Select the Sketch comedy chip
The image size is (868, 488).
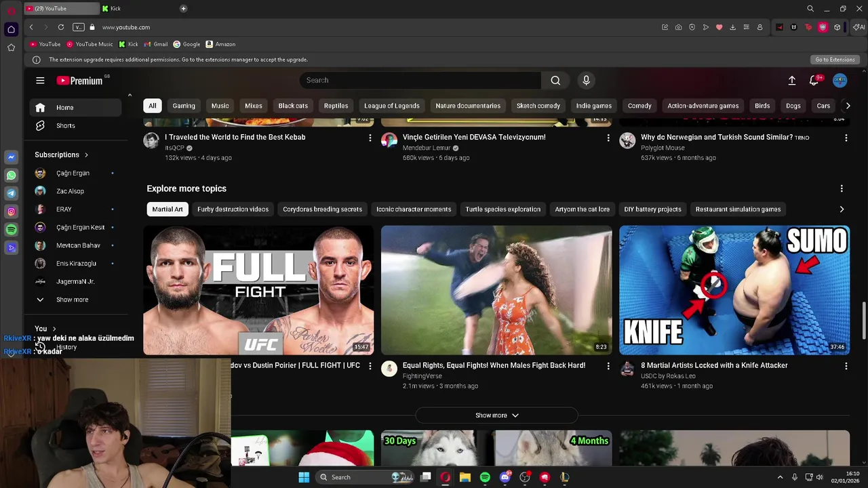click(538, 106)
